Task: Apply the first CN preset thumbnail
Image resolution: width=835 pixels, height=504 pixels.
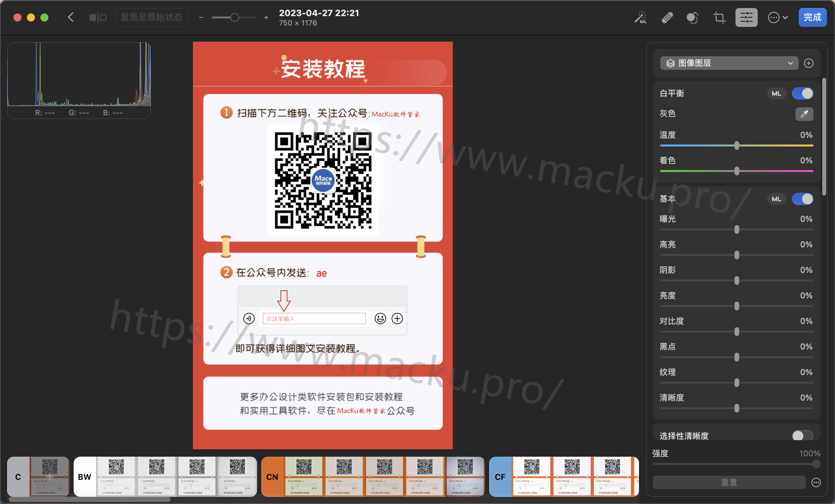Action: click(x=304, y=477)
